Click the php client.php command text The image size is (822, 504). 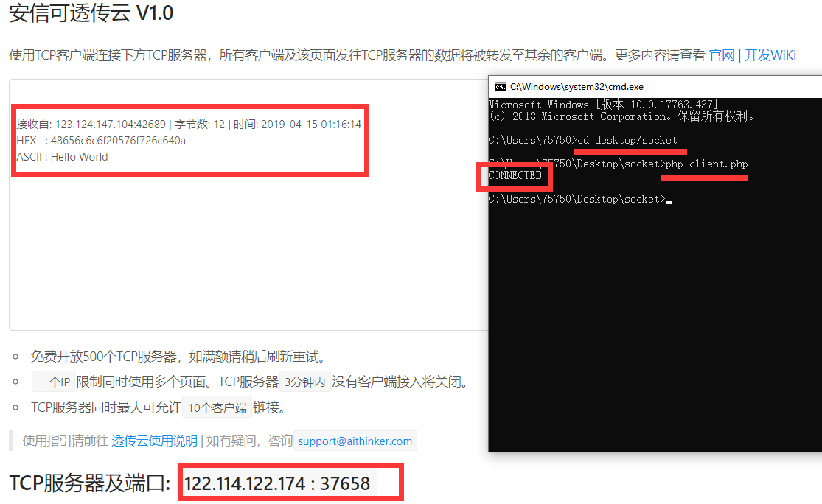706,164
